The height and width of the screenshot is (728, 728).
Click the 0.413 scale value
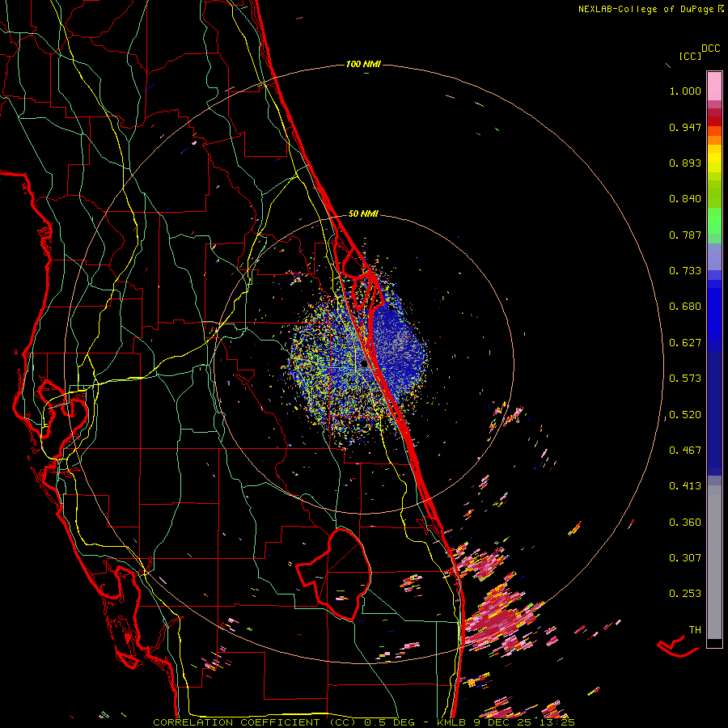pos(685,486)
